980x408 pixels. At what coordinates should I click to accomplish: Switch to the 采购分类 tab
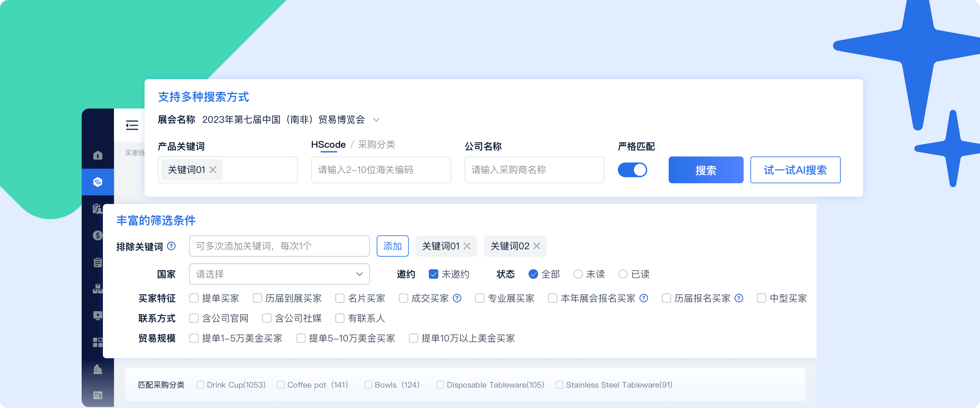(x=376, y=144)
